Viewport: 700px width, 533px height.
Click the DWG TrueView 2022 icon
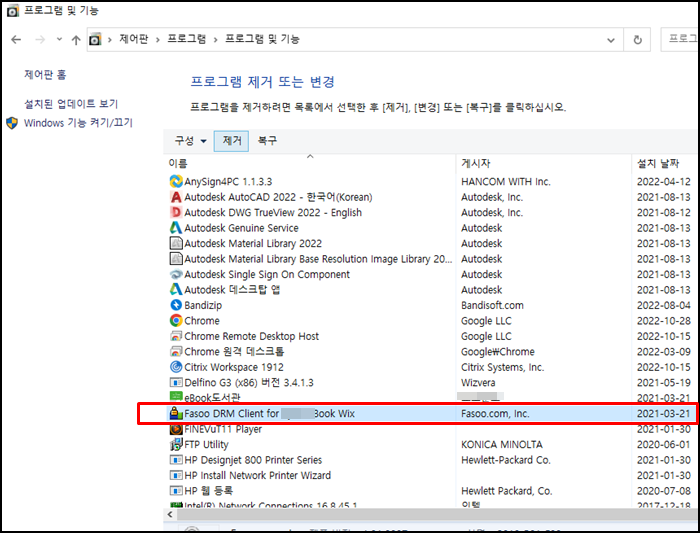pyautogui.click(x=176, y=212)
